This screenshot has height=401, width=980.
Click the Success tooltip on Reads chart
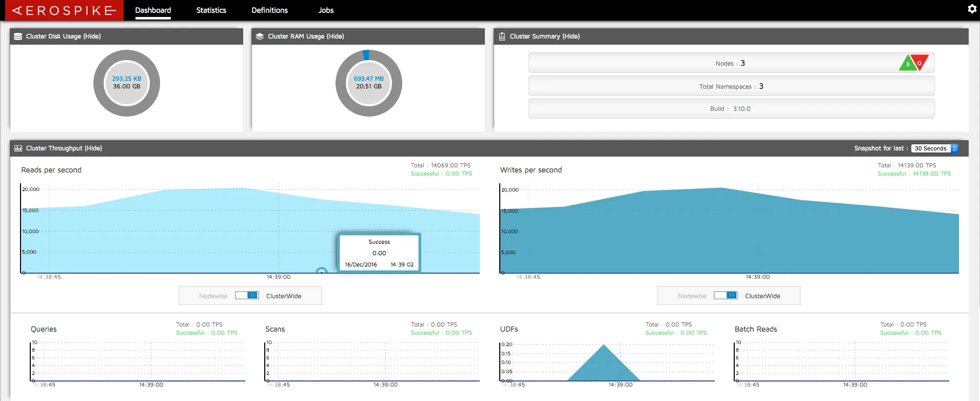(x=379, y=253)
